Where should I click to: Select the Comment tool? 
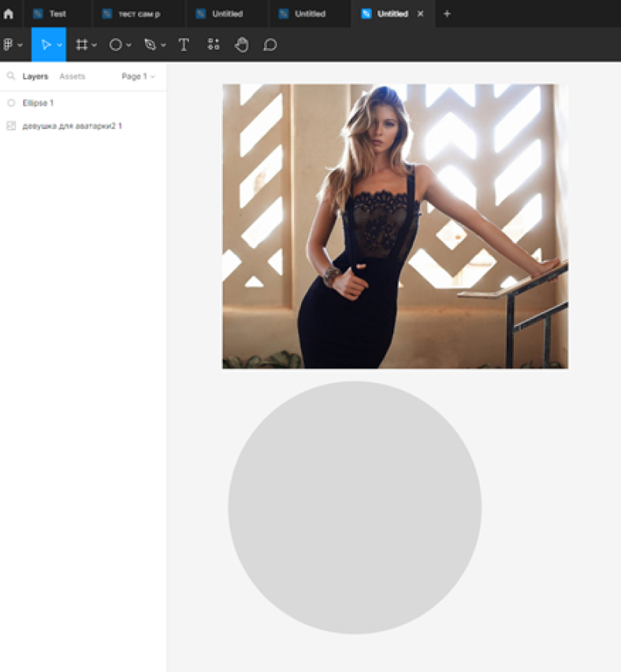point(270,45)
